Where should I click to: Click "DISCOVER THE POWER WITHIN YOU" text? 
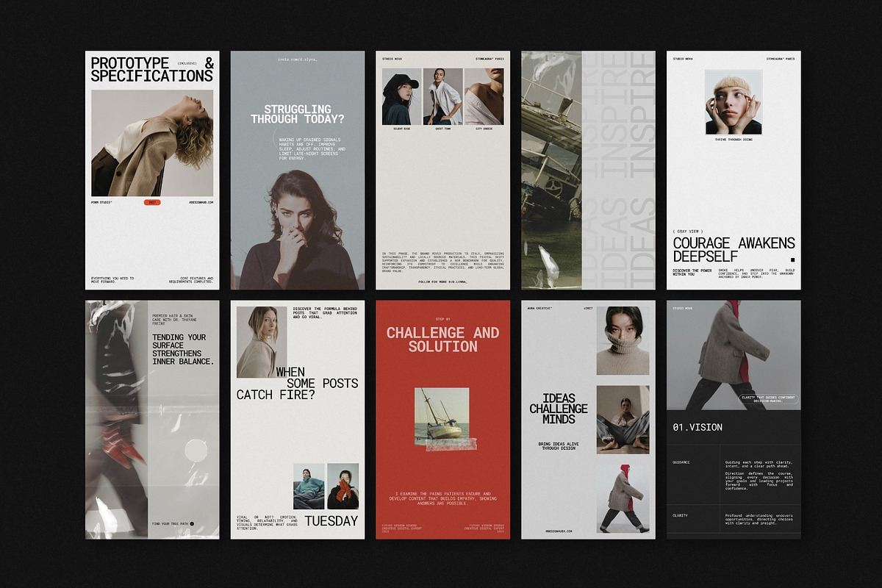(x=693, y=273)
